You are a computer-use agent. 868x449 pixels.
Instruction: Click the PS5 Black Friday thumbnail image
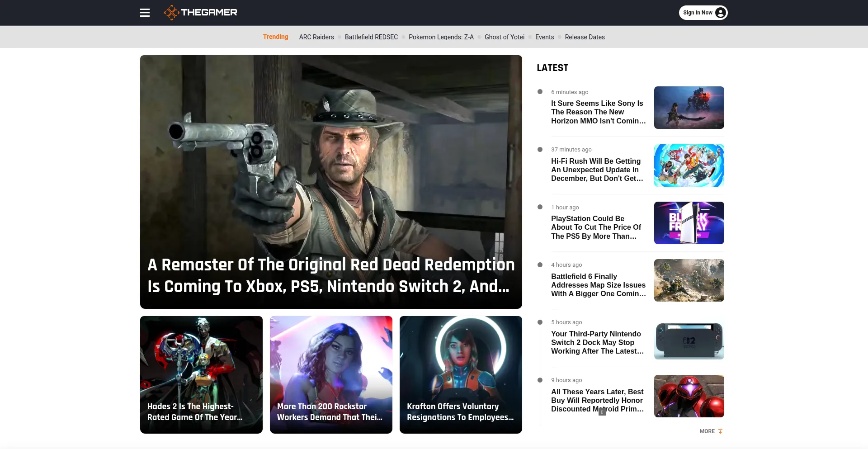point(689,223)
